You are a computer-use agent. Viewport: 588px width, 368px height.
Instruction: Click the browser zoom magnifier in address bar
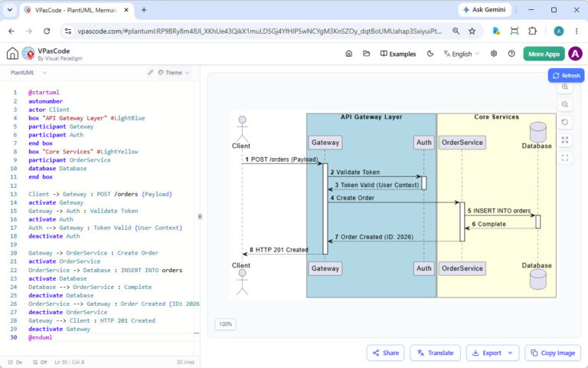(456, 31)
